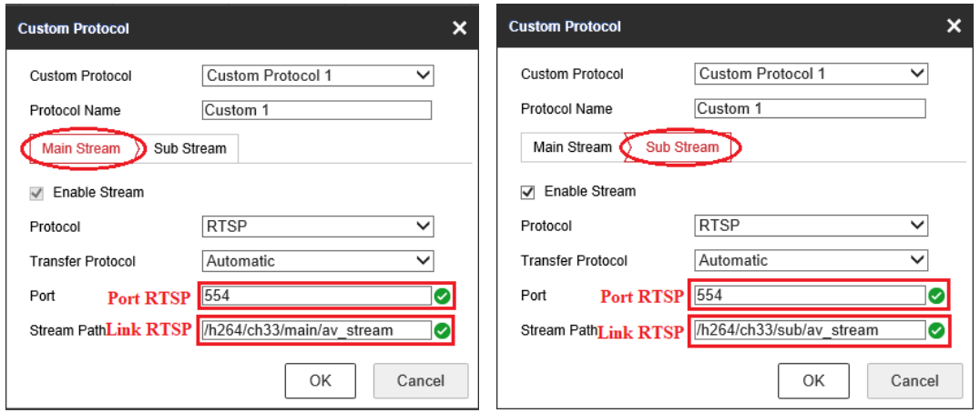Click green check icon beside right Port field

tap(935, 296)
